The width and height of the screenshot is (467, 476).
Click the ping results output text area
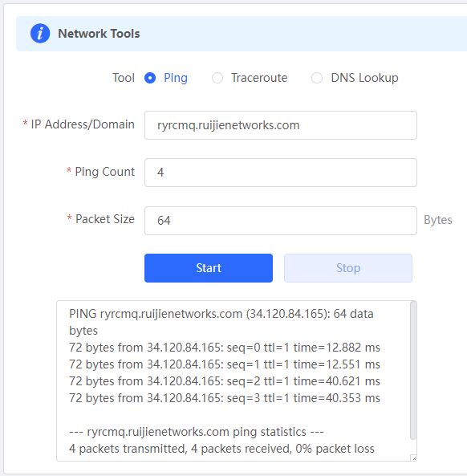click(x=233, y=381)
